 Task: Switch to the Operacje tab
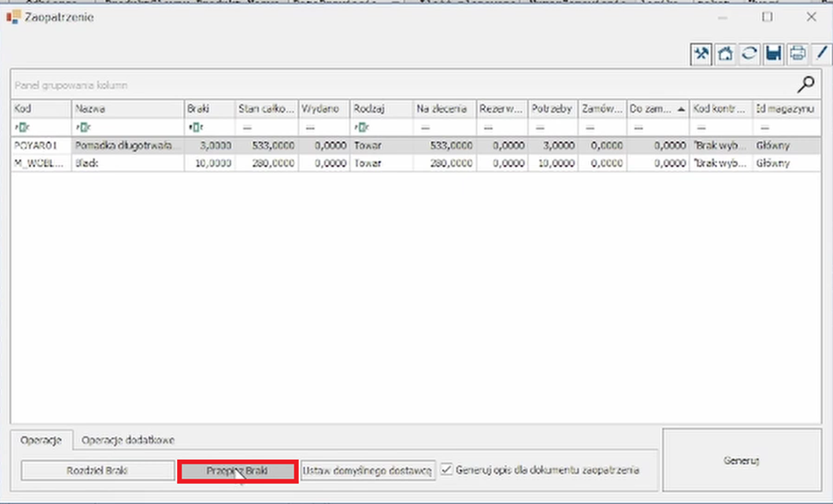pos(41,439)
